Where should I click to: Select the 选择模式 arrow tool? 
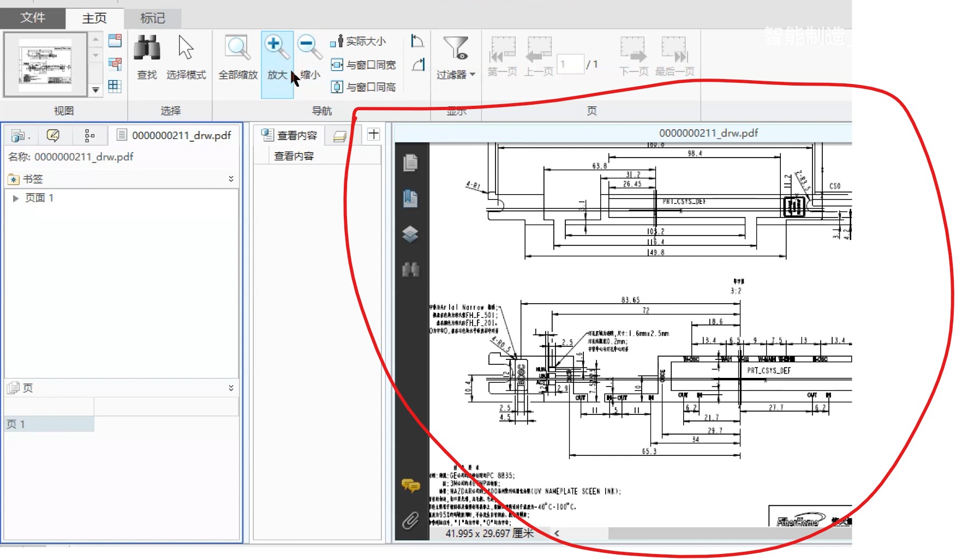[186, 48]
